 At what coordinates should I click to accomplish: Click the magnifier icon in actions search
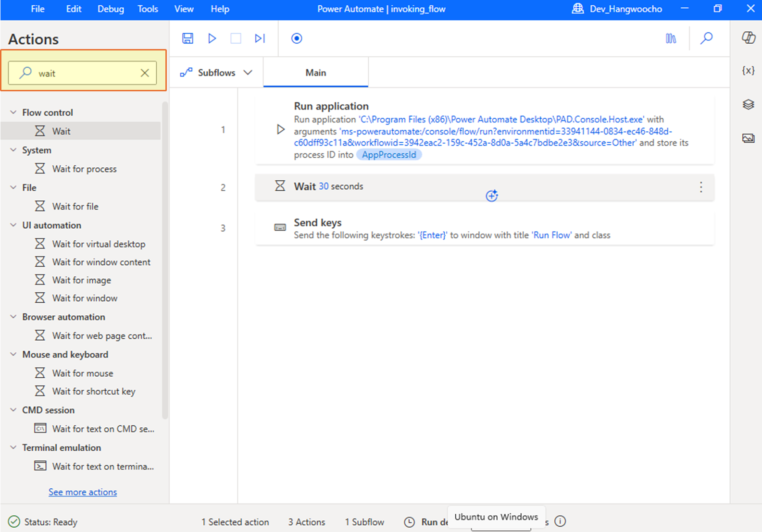click(25, 73)
